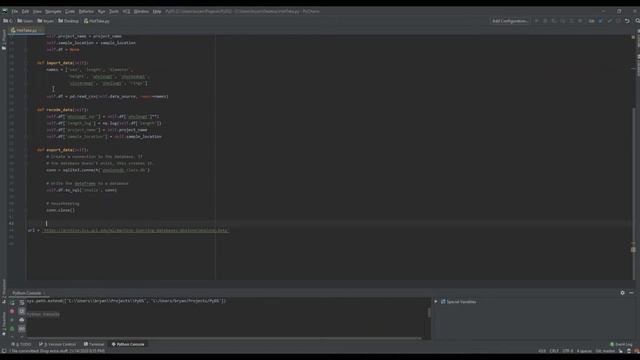Open the Window menu

(141, 11)
